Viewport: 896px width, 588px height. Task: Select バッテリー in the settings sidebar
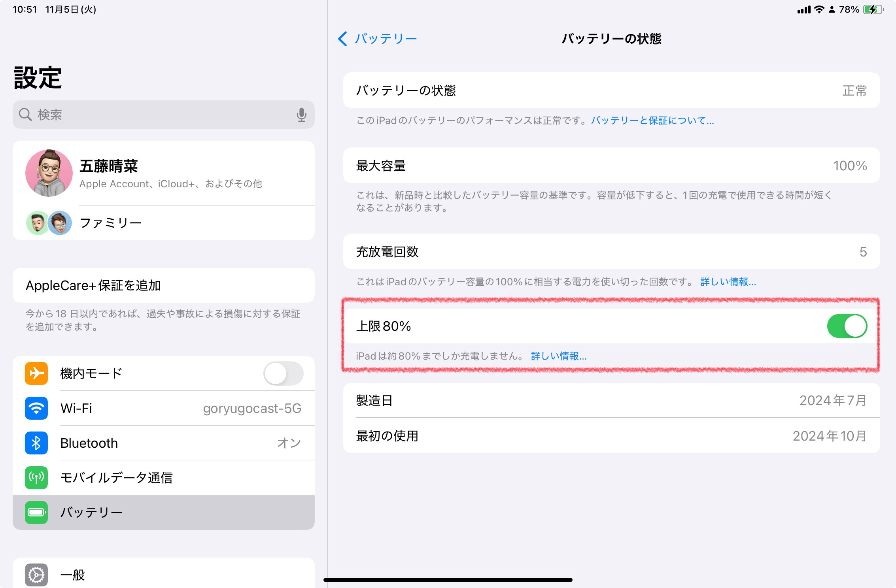92,512
